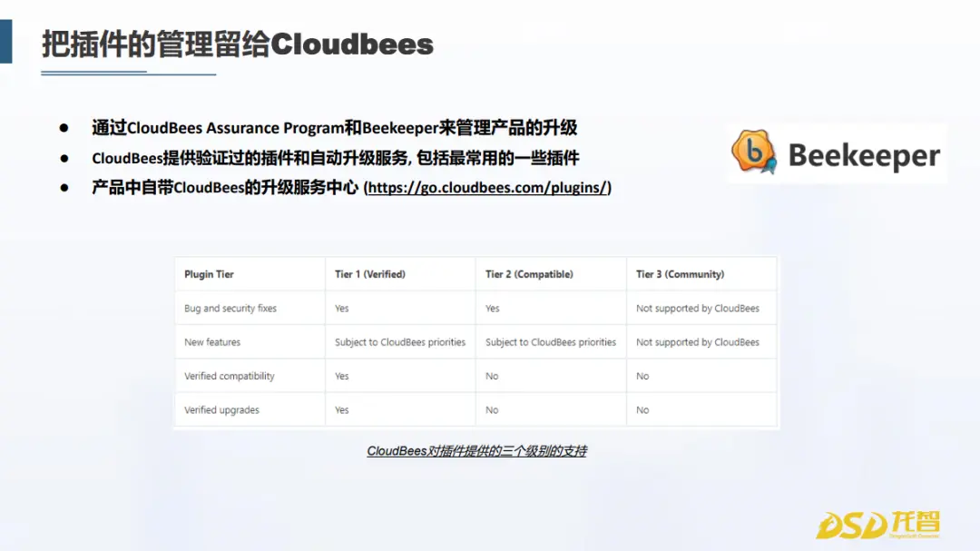Select the bullet about CloudBees Assurance Program

(x=334, y=128)
